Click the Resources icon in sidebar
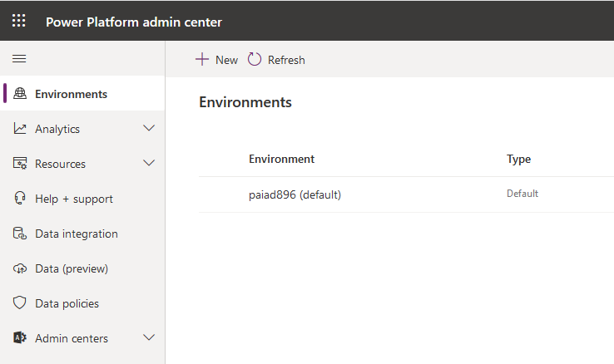The height and width of the screenshot is (364, 614). [21, 164]
